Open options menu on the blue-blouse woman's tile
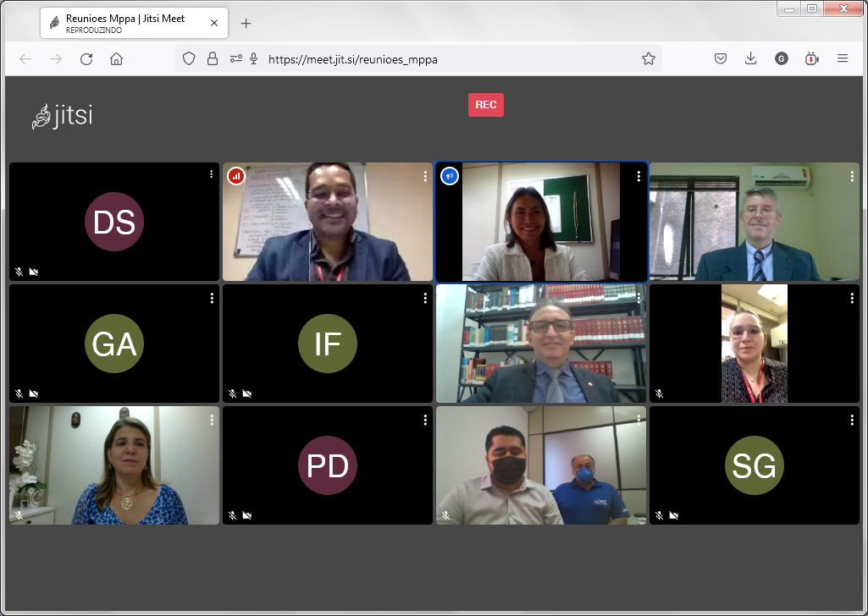The image size is (868, 616). click(212, 421)
